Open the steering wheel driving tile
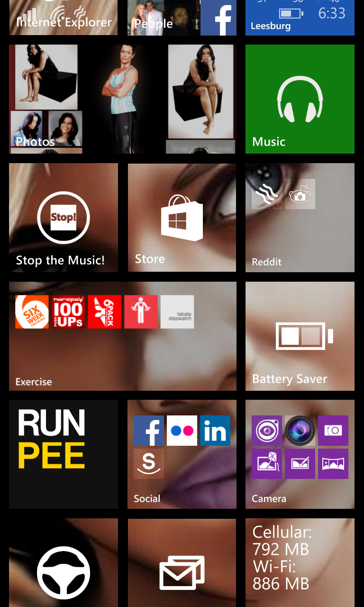 [x=64, y=562]
